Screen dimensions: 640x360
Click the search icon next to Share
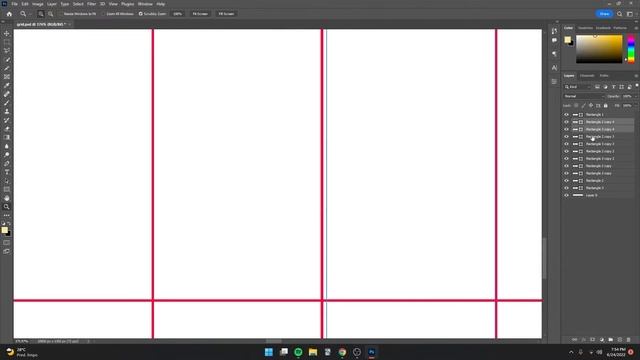pyautogui.click(x=620, y=14)
